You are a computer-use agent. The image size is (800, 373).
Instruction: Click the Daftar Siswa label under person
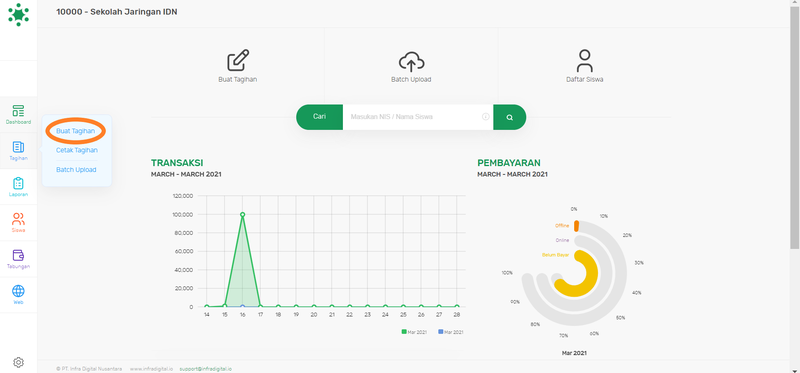click(585, 80)
